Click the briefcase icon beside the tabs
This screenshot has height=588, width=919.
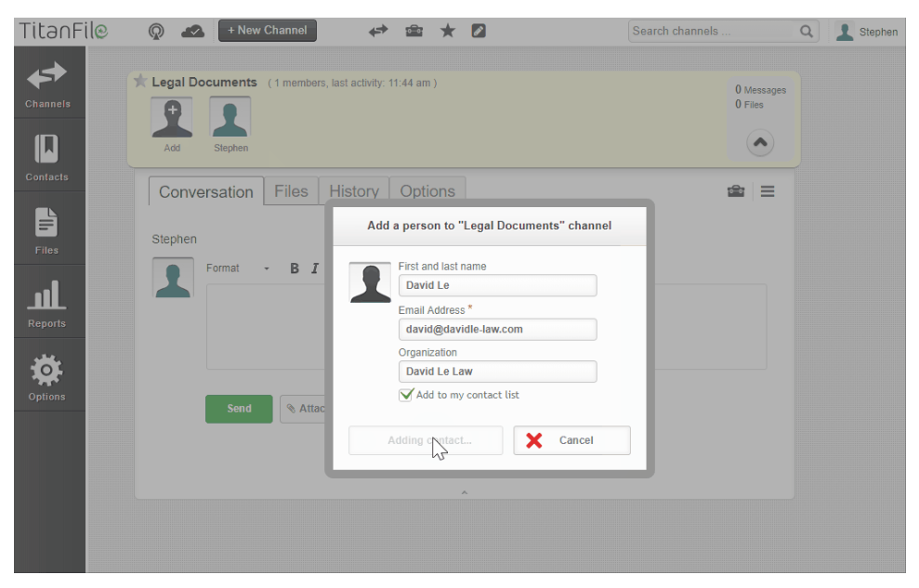tap(736, 191)
